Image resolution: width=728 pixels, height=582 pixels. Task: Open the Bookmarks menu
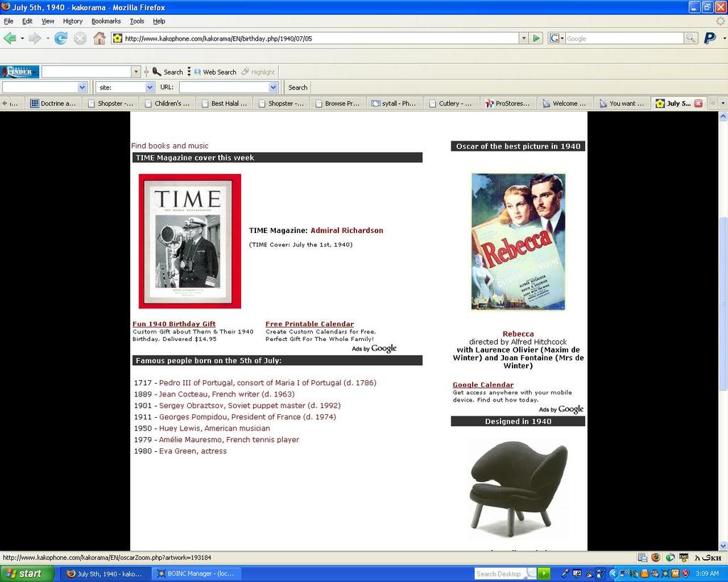tap(106, 21)
